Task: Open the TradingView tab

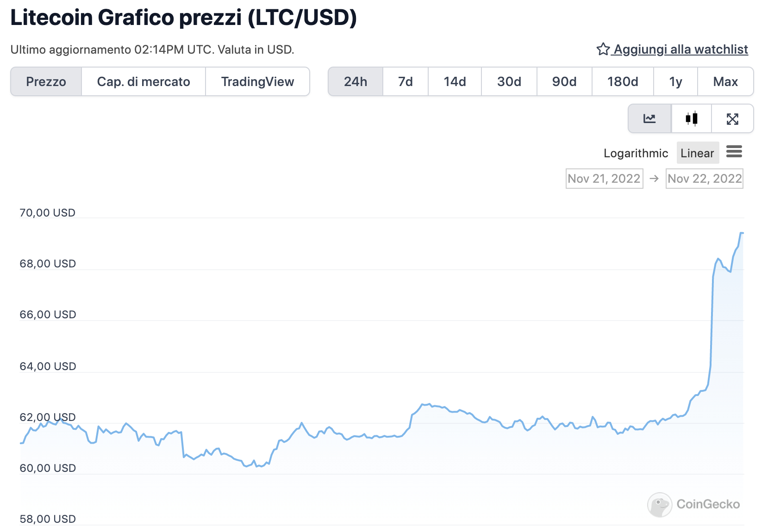Action: point(257,81)
